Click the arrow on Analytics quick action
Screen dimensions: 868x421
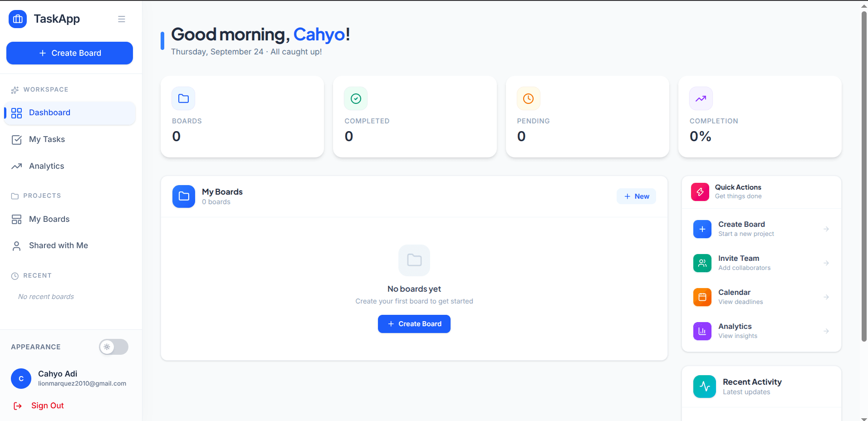point(826,331)
